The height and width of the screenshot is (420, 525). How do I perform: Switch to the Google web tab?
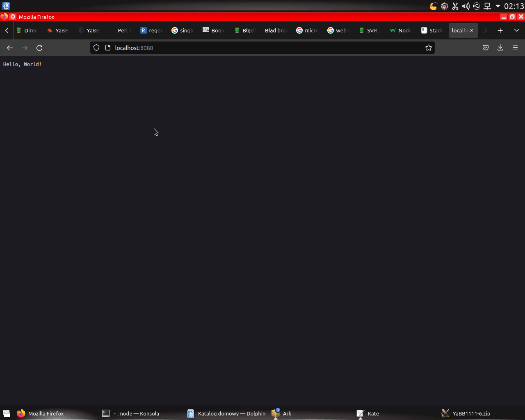click(339, 30)
